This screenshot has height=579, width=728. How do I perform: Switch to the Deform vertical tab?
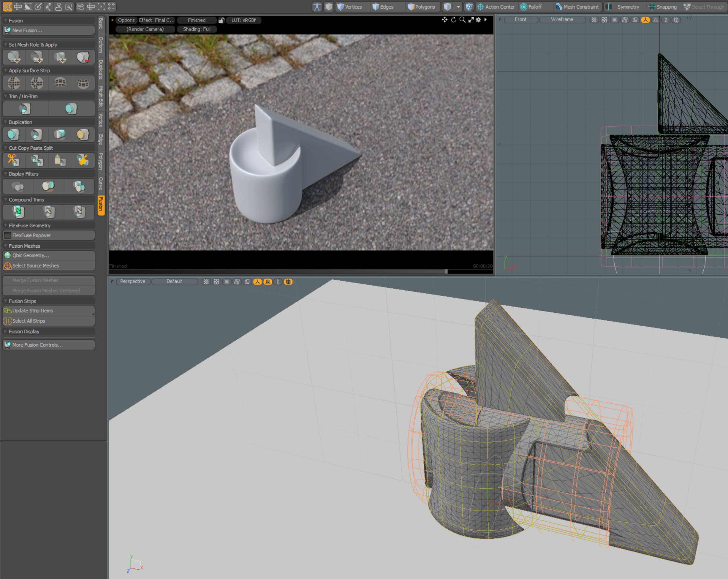click(101, 45)
